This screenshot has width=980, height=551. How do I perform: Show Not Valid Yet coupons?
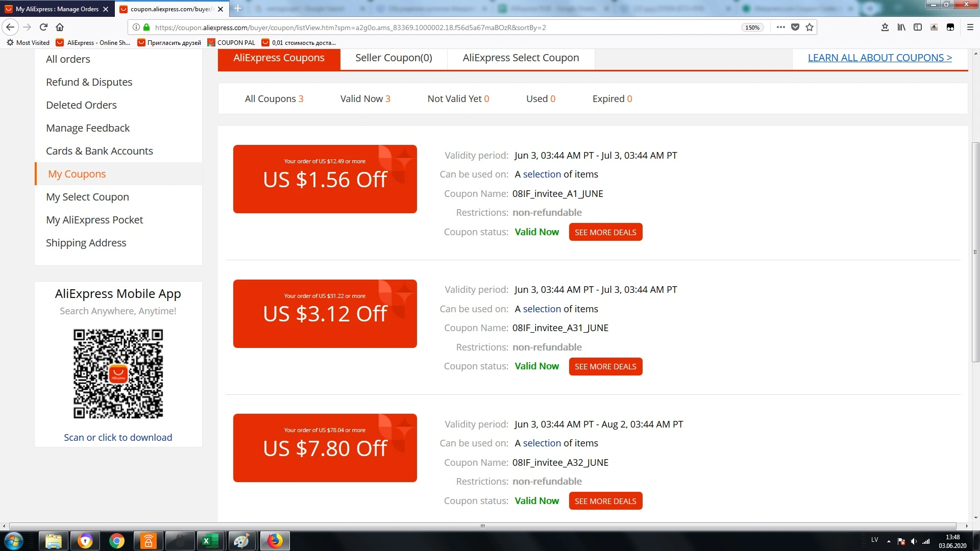coord(458,99)
